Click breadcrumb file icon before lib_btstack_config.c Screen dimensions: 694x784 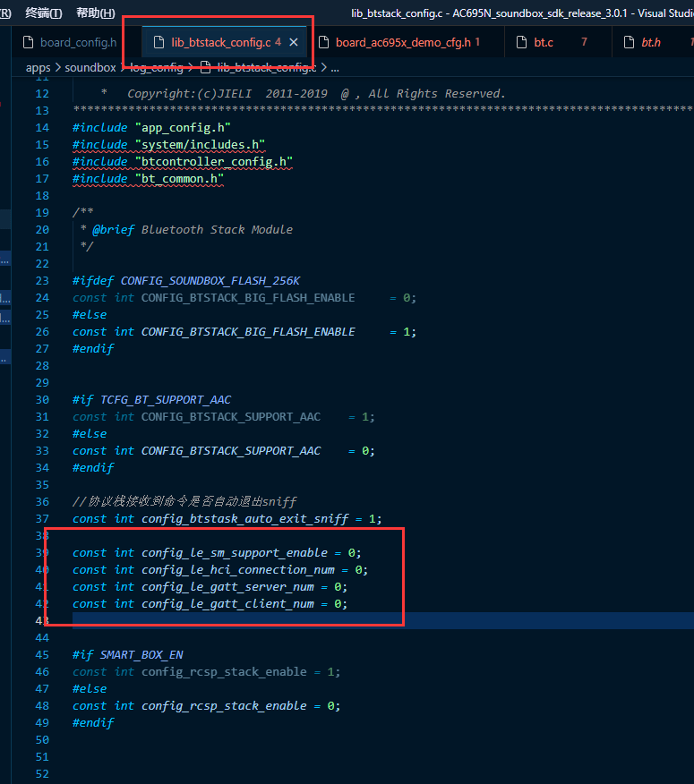pyautogui.click(x=205, y=67)
